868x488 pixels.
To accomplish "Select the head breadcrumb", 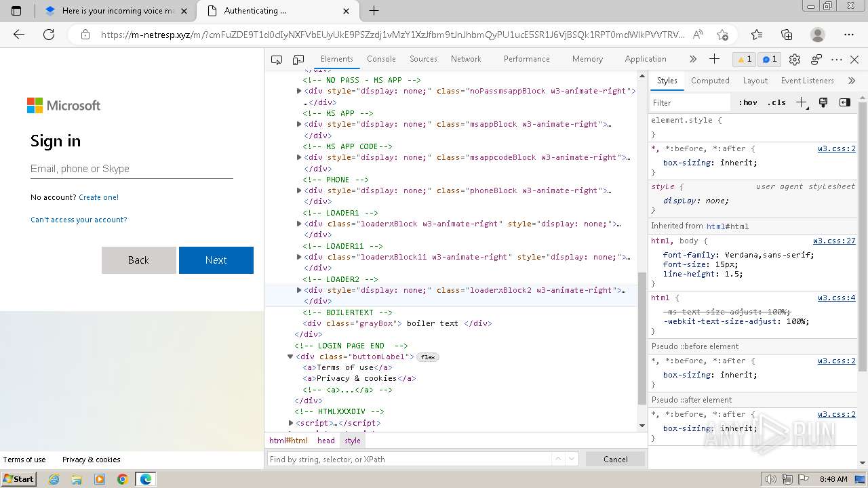I will pyautogui.click(x=326, y=441).
